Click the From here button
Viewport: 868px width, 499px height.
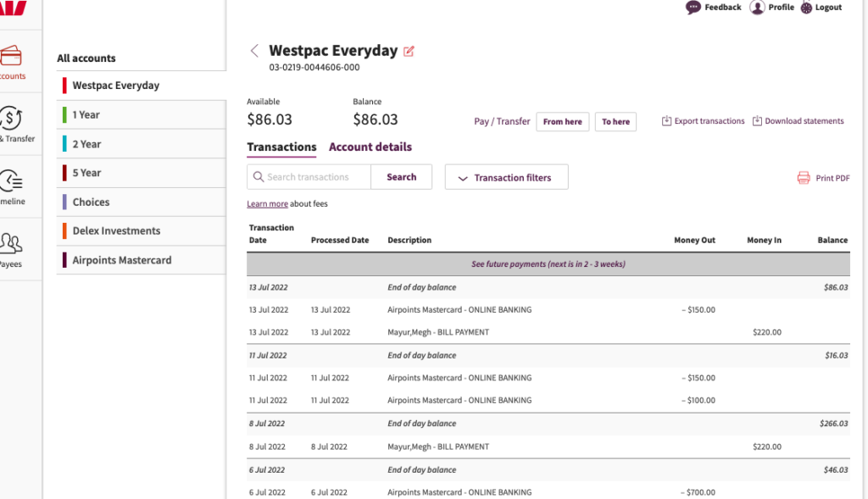click(x=563, y=122)
